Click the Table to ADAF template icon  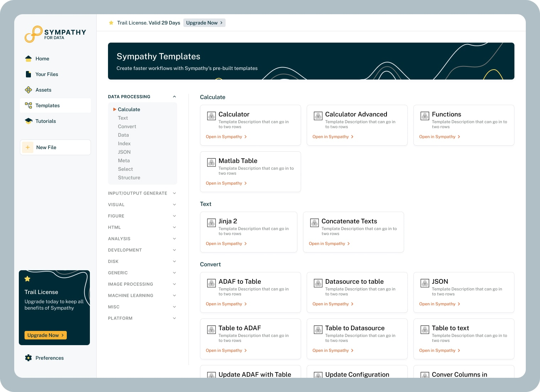(x=211, y=330)
